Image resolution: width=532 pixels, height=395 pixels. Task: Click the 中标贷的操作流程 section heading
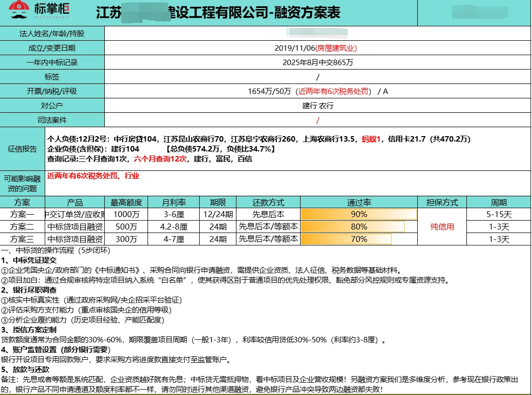56,250
